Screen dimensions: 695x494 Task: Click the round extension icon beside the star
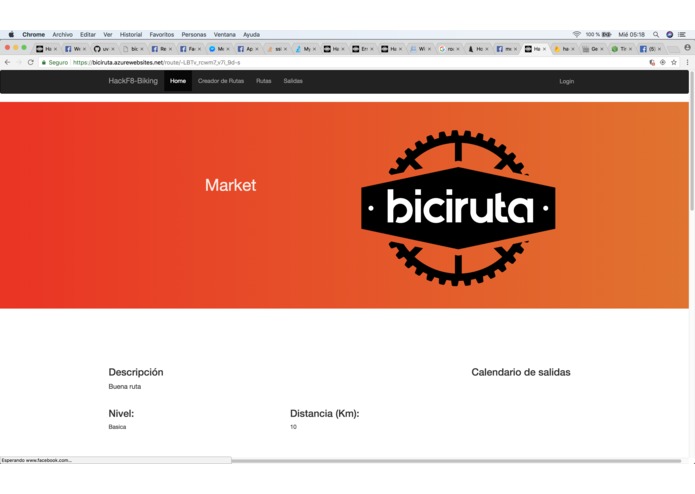pyautogui.click(x=663, y=62)
